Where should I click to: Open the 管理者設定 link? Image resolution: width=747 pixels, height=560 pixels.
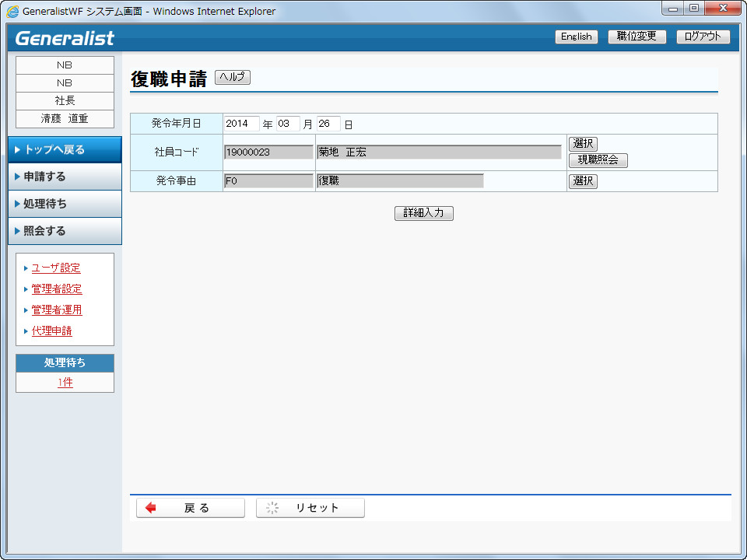57,289
